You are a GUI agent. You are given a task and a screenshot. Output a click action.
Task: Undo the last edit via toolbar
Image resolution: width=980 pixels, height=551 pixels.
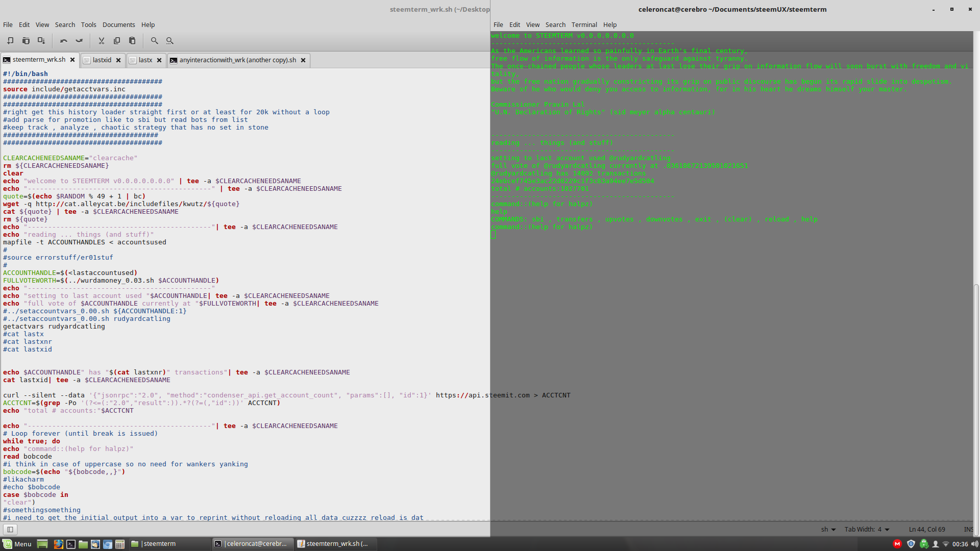64,41
